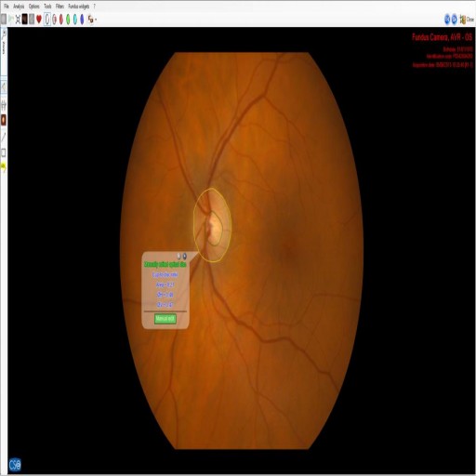Click the CSO logo at bottom left
This screenshot has width=476, height=476.
[x=15, y=465]
